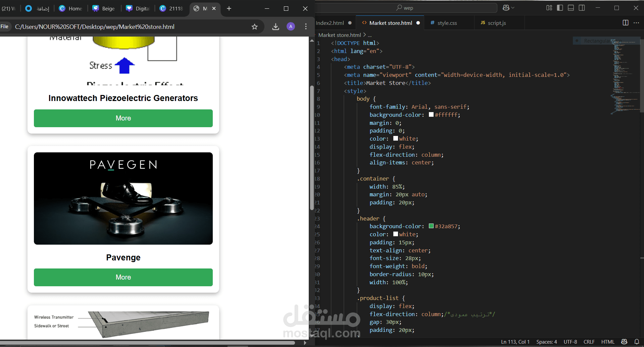
Task: Click Customize Layout icon in VS Code
Action: (549, 8)
